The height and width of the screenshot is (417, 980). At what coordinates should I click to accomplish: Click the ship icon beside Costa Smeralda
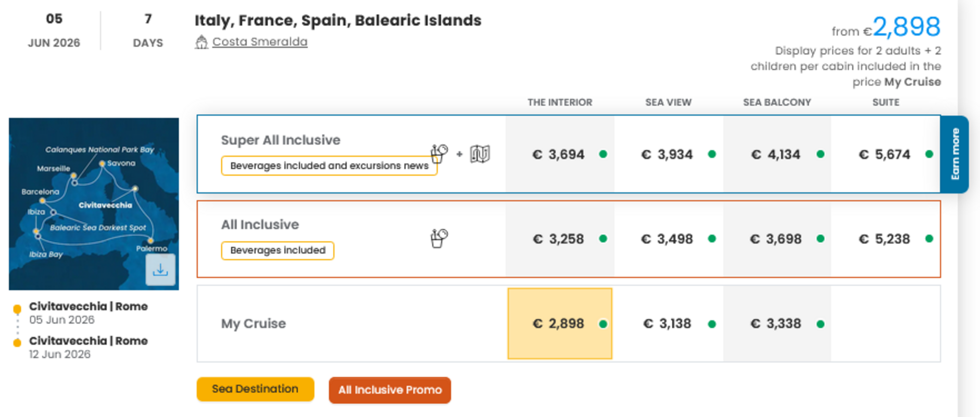coord(201,42)
